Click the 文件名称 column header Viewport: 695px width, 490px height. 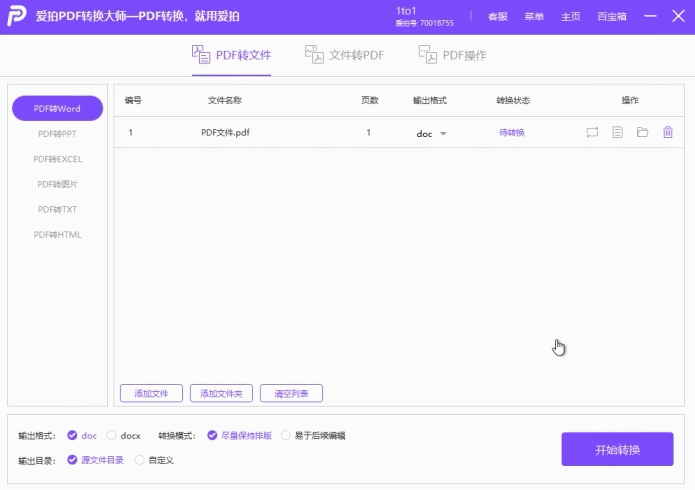point(225,100)
